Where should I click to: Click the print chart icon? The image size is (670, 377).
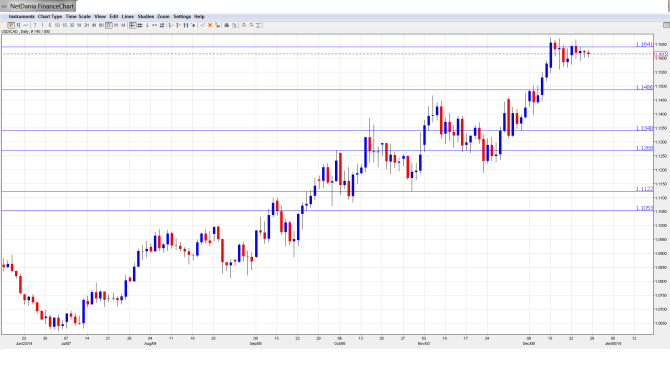pos(227,26)
